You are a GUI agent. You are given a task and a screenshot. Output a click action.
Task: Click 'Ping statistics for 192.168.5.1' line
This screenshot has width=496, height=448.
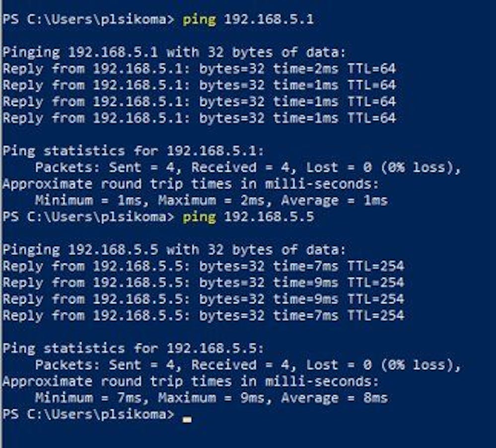point(133,151)
